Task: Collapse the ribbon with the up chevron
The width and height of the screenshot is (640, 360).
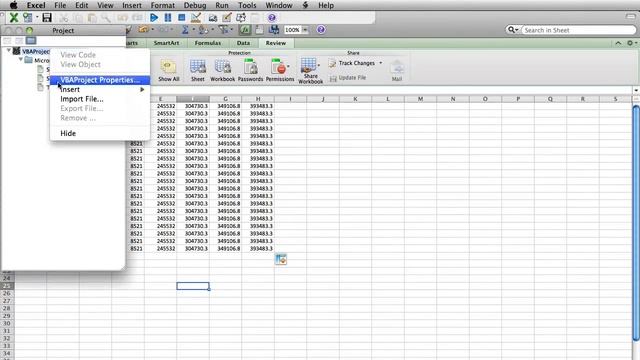Action: coord(618,43)
